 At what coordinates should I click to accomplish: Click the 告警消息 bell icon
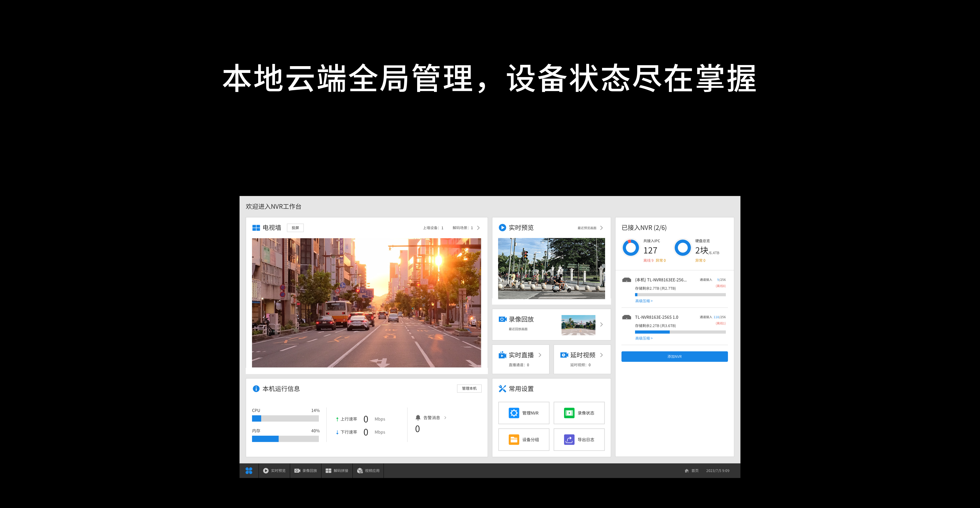point(418,417)
